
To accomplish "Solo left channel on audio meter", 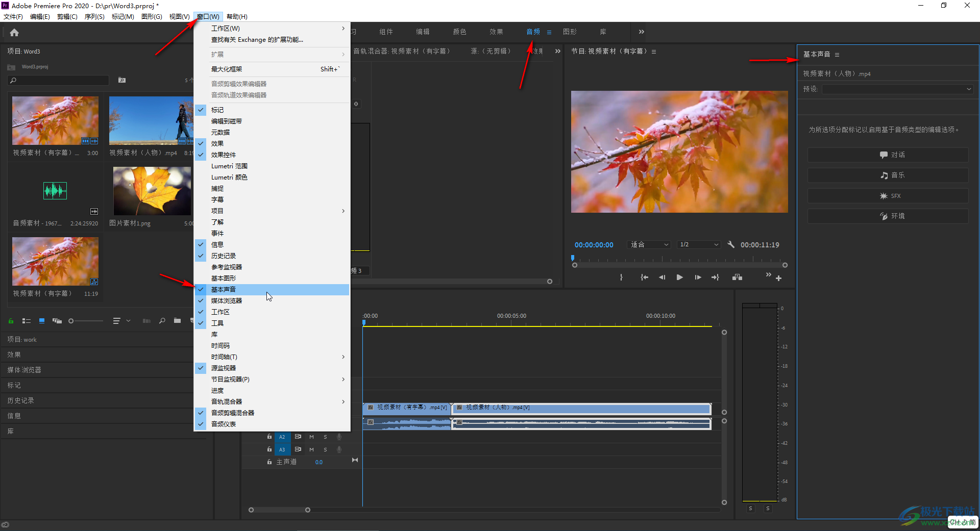I will (x=750, y=509).
